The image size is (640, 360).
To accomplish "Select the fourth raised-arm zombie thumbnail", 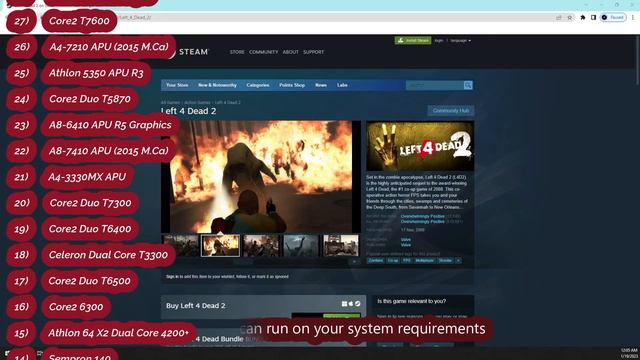I will click(300, 245).
